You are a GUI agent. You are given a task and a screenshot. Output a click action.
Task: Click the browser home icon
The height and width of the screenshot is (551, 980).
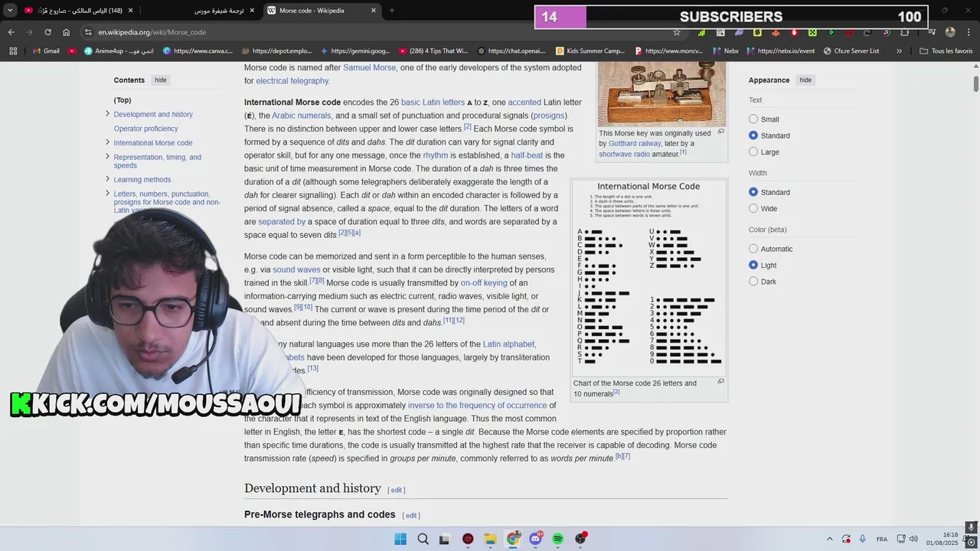(66, 32)
